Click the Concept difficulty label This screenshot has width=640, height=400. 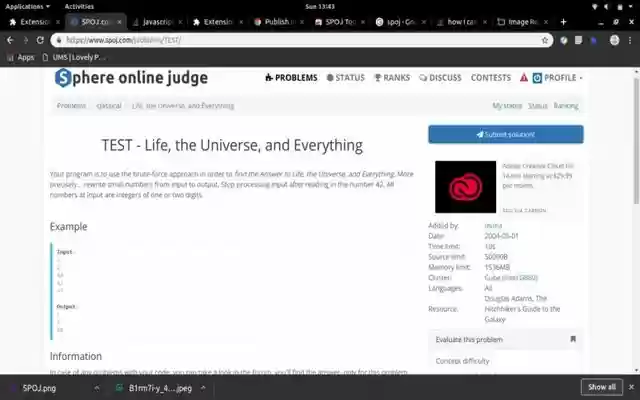click(462, 361)
